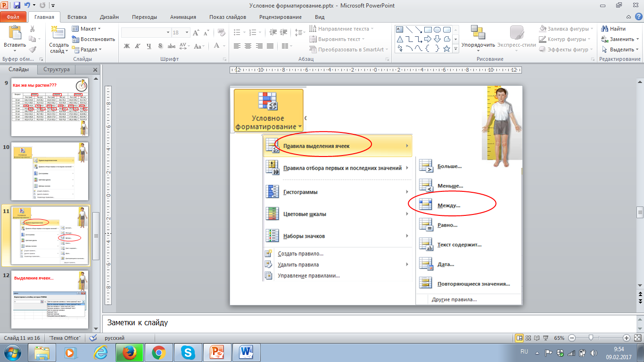Viewport: 644px width, 362px height.
Task: Insert a star shape from shapes gallery
Action: coord(446,49)
